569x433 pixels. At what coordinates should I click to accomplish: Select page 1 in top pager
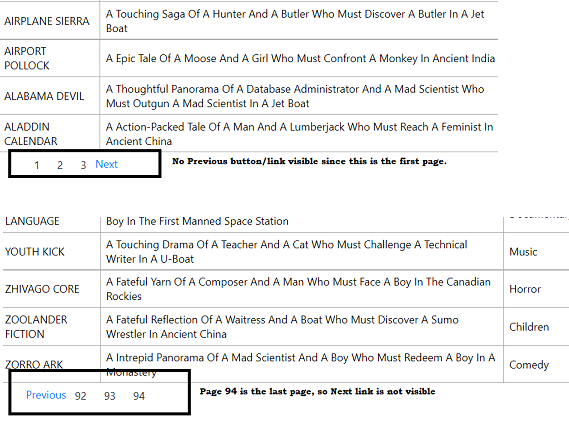click(37, 165)
